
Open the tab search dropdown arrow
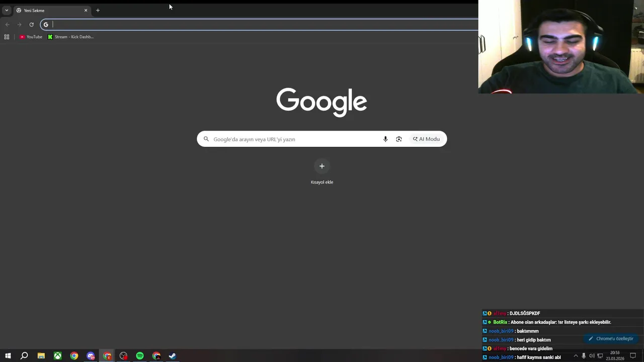(7, 10)
